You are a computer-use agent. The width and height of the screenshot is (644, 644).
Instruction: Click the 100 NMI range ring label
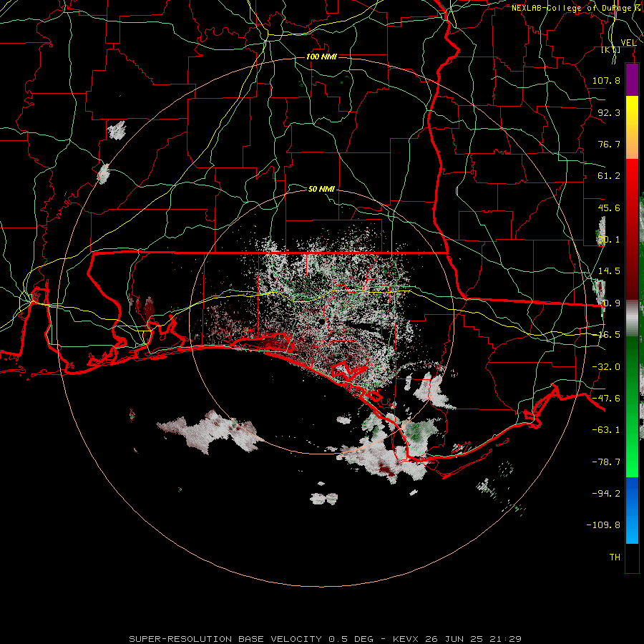[x=321, y=57]
